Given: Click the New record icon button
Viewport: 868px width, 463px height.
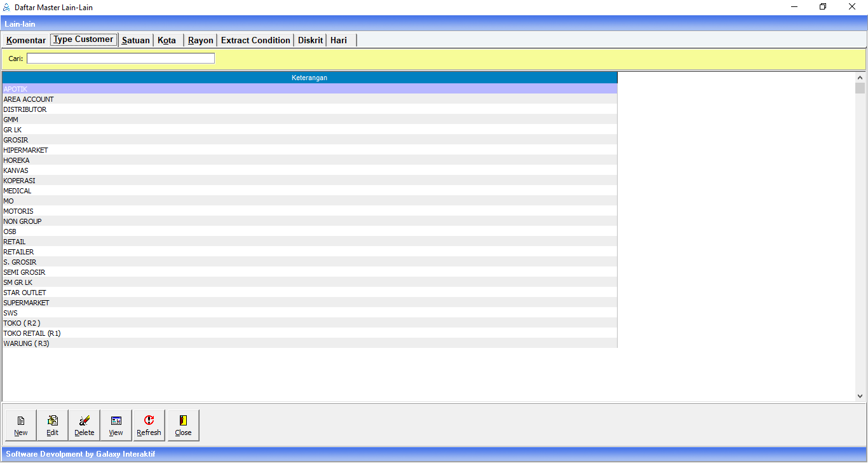Looking at the screenshot, I should coord(21,425).
